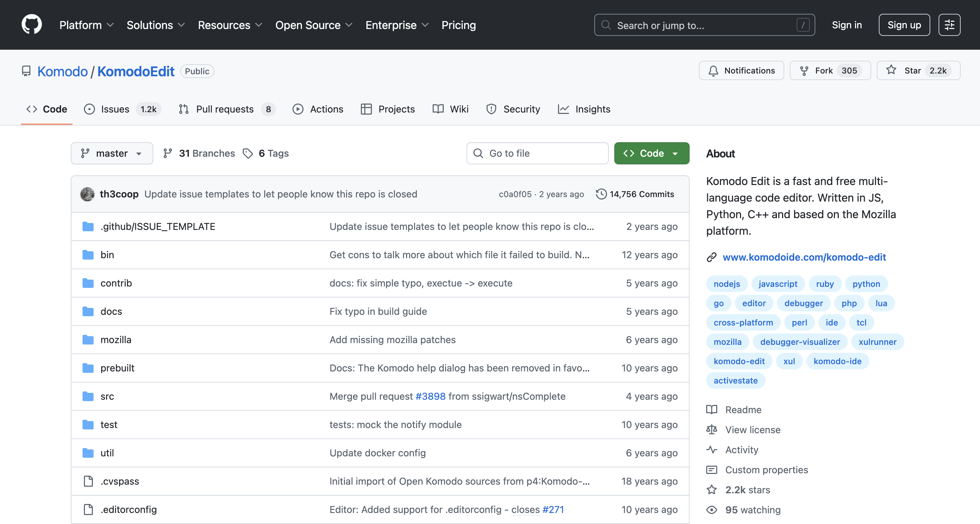Open the 14,756 Commits history
This screenshot has height=524, width=980.
tap(635, 194)
